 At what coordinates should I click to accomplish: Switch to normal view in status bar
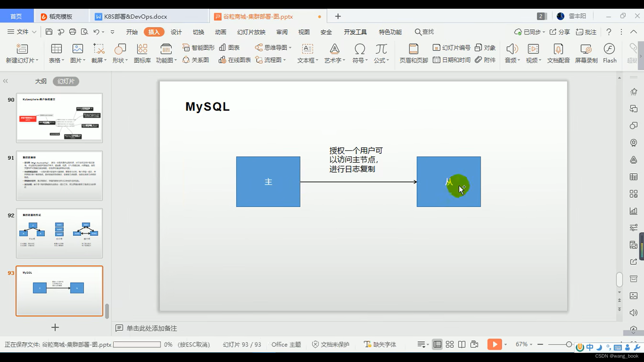[x=437, y=345]
